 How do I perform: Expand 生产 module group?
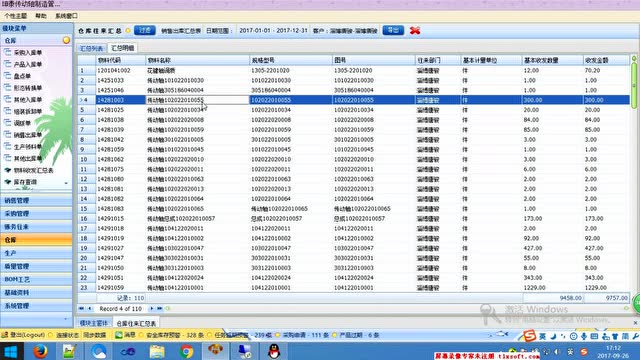pos(36,253)
